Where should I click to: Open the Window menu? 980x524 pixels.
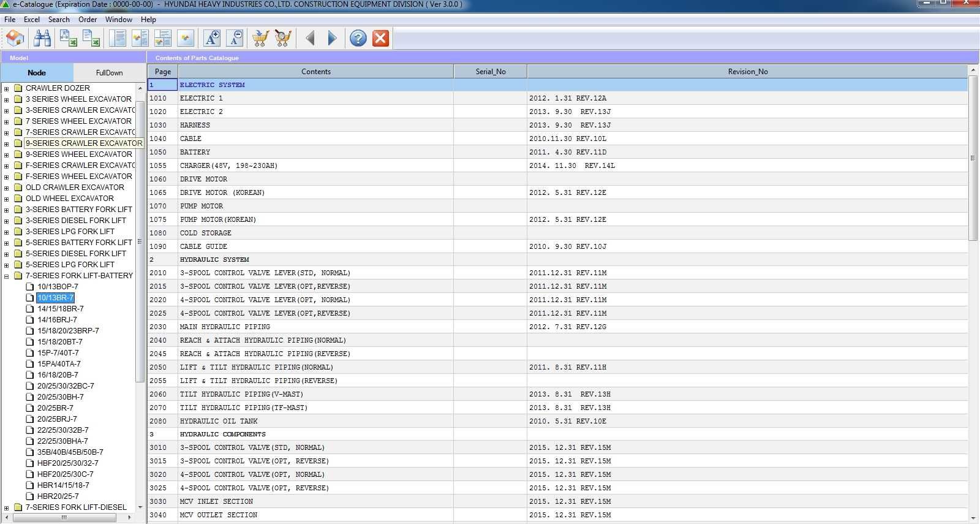point(118,19)
